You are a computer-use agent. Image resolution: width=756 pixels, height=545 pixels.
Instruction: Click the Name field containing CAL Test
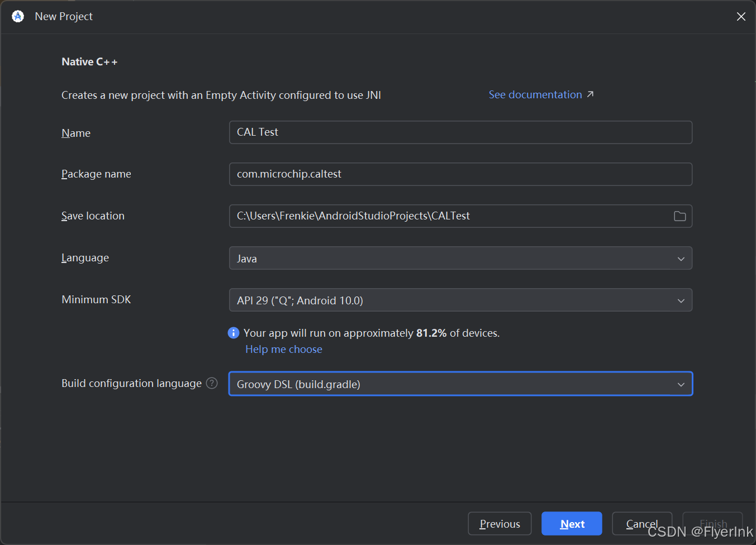pos(460,132)
